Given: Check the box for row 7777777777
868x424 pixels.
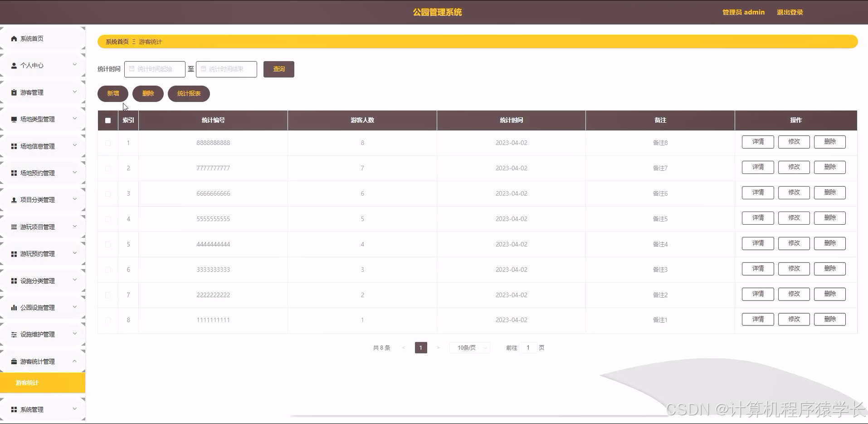Looking at the screenshot, I should coord(108,168).
